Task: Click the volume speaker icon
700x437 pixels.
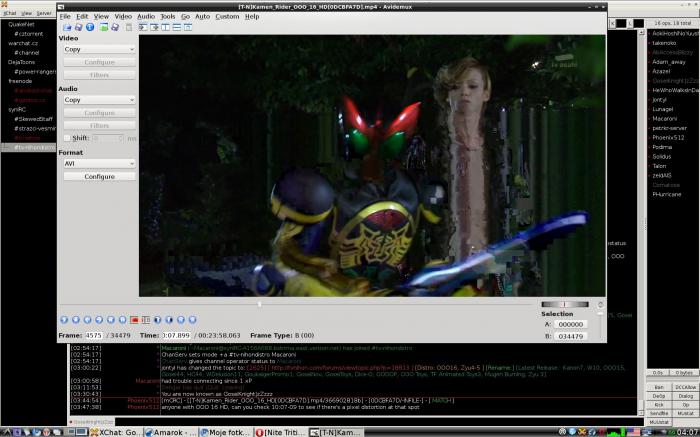Action: pos(600,304)
